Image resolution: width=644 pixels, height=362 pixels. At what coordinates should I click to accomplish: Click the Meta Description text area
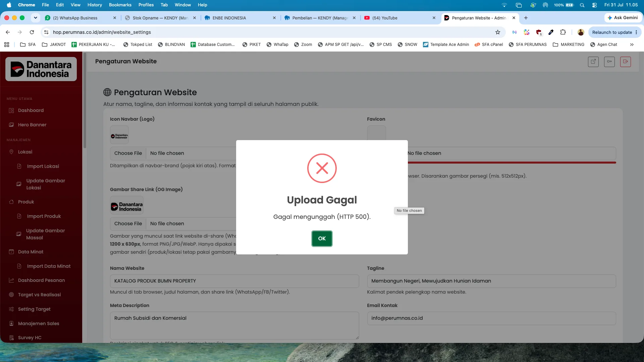coord(234,325)
